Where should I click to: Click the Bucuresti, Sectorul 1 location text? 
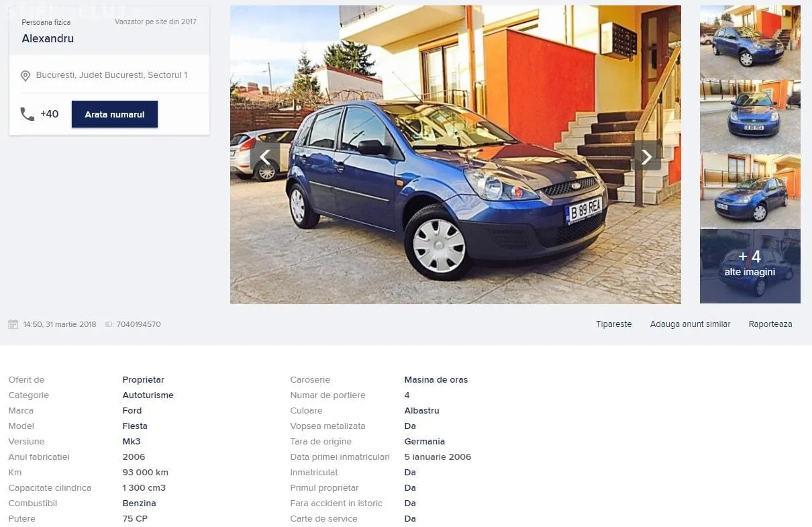111,75
